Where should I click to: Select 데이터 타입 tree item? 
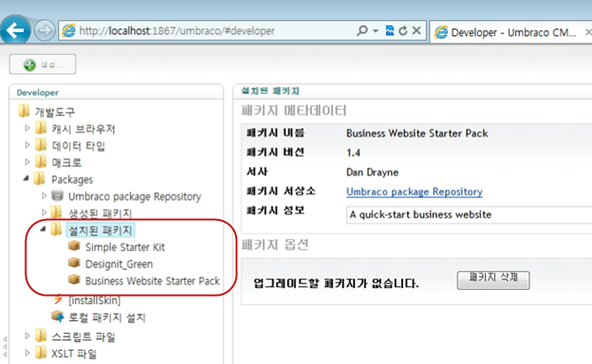78,146
